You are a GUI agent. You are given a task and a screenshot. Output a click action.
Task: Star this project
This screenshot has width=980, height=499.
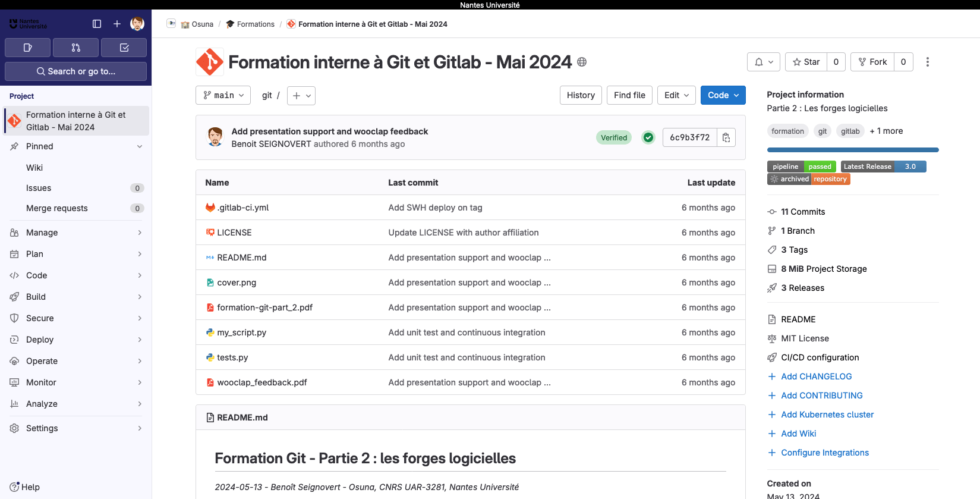click(806, 62)
